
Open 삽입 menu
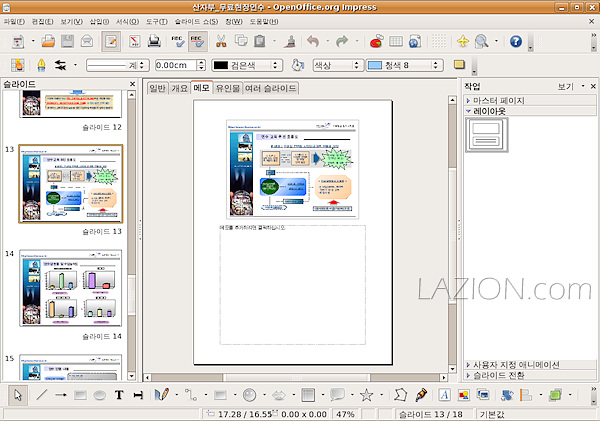click(99, 22)
